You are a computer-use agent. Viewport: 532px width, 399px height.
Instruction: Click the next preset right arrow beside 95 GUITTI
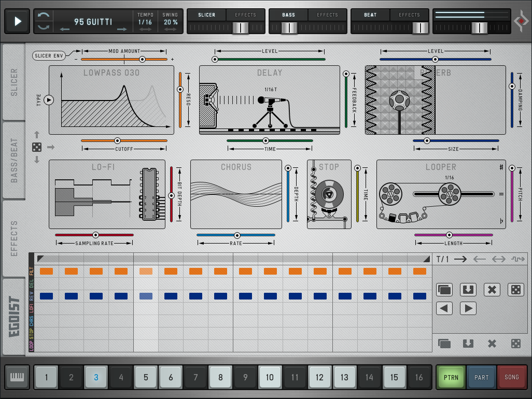point(122,30)
